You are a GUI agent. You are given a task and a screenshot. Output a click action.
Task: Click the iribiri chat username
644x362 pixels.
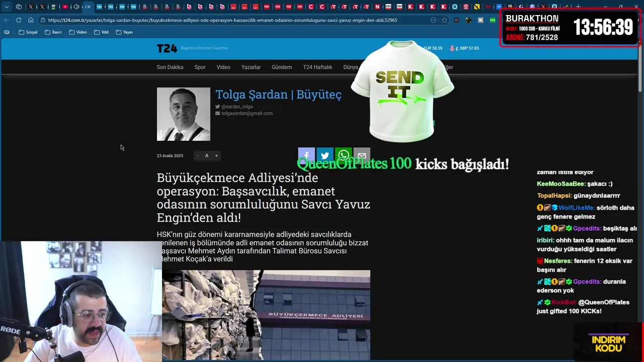[545, 240]
